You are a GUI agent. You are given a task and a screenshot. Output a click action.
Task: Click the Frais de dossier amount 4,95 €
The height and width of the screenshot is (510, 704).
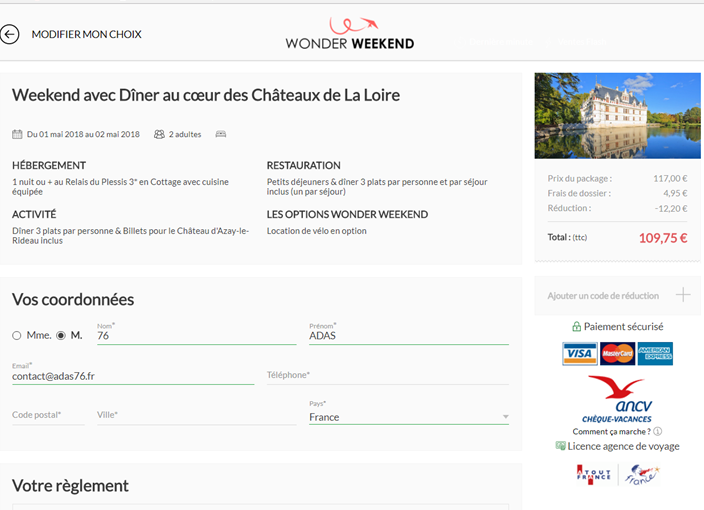click(675, 193)
